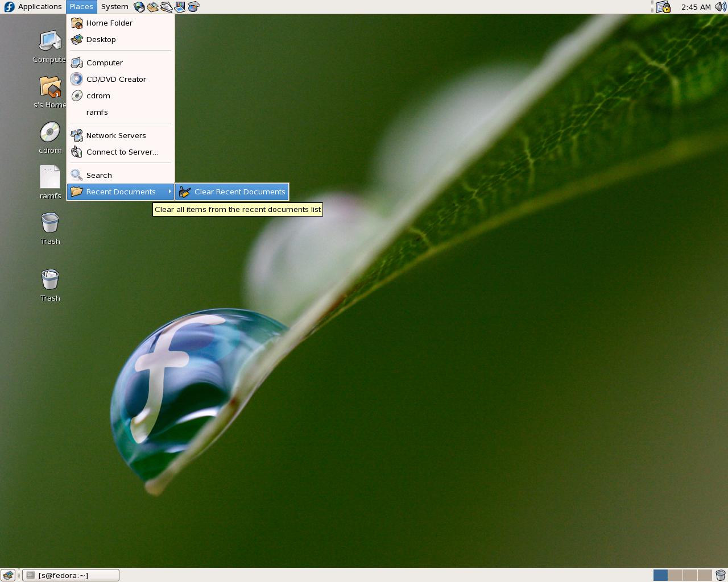728x582 pixels.
Task: Open the System menu
Action: (x=114, y=7)
